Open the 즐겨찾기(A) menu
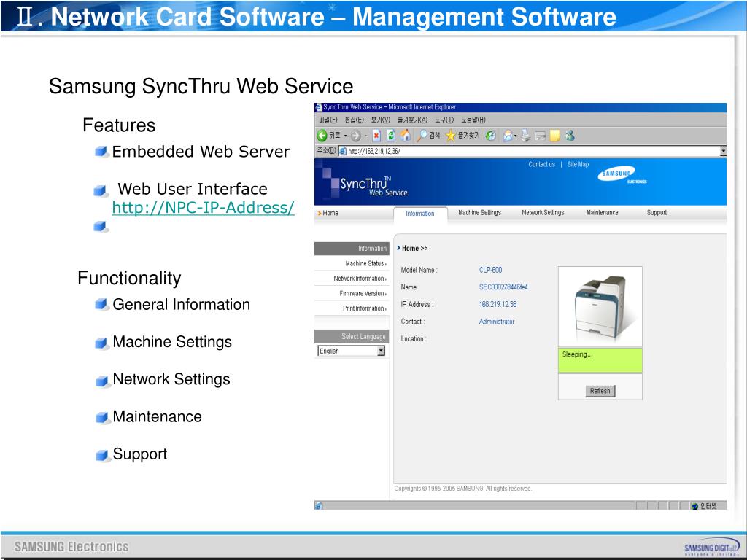This screenshot has height=560, width=747. [x=412, y=120]
